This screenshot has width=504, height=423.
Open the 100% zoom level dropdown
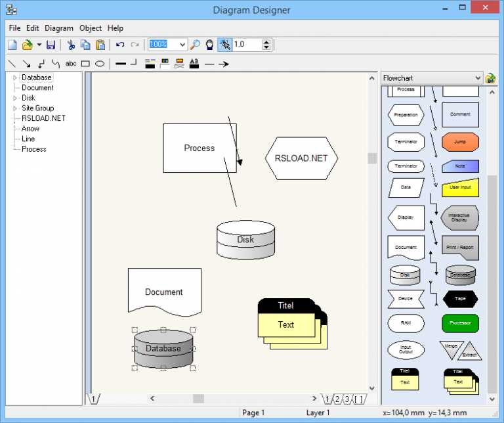click(182, 45)
